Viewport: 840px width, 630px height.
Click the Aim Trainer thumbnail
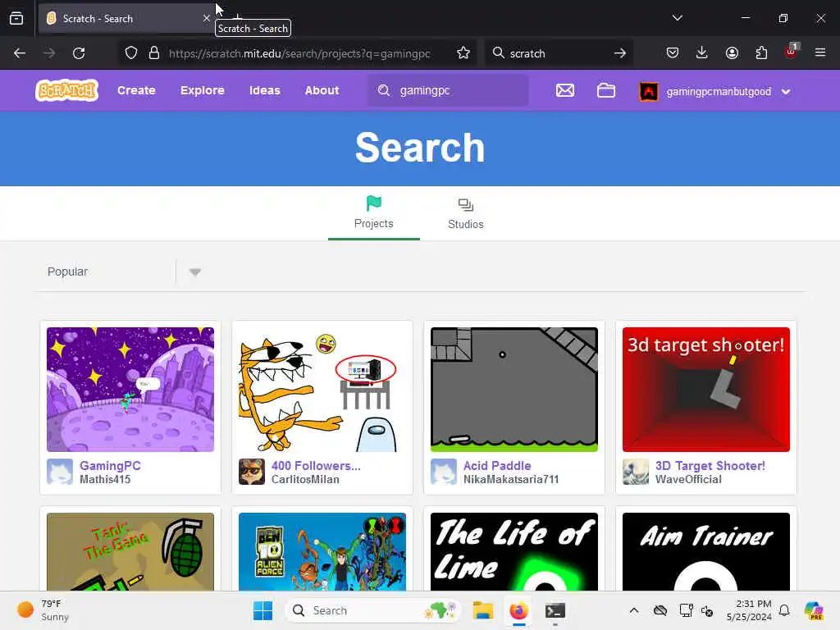[706, 552]
